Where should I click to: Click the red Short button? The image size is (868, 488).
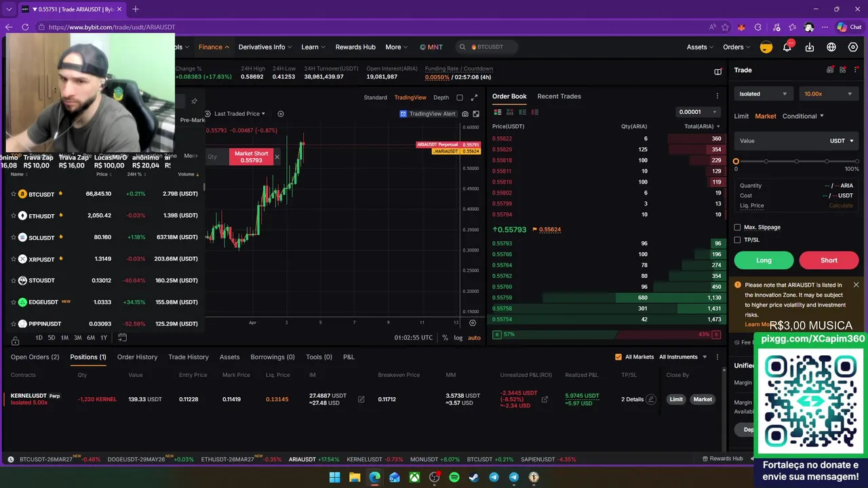829,260
